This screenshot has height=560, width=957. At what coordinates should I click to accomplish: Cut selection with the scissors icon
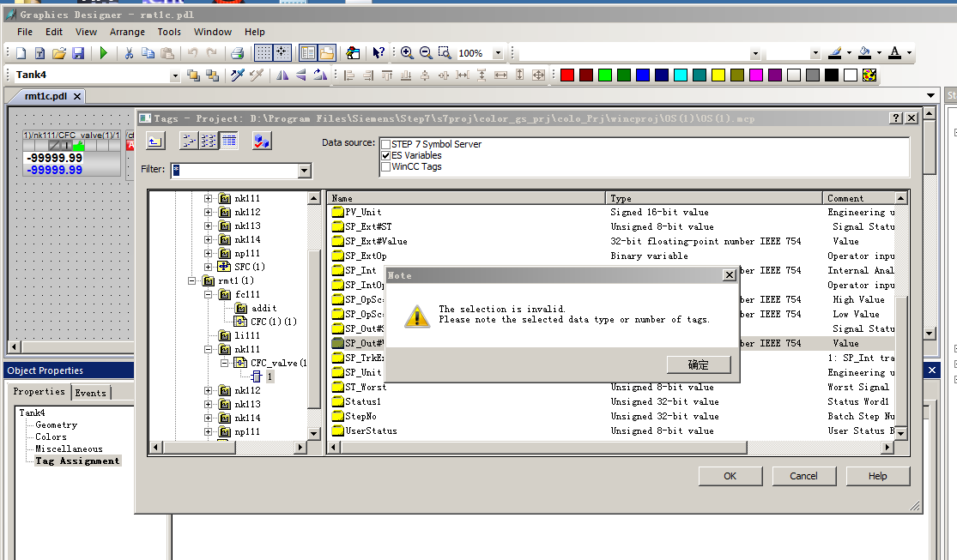click(x=129, y=53)
